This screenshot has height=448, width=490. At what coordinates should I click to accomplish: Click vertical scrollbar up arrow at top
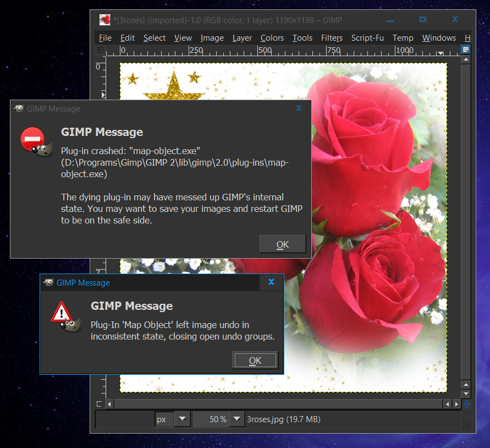pos(466,59)
